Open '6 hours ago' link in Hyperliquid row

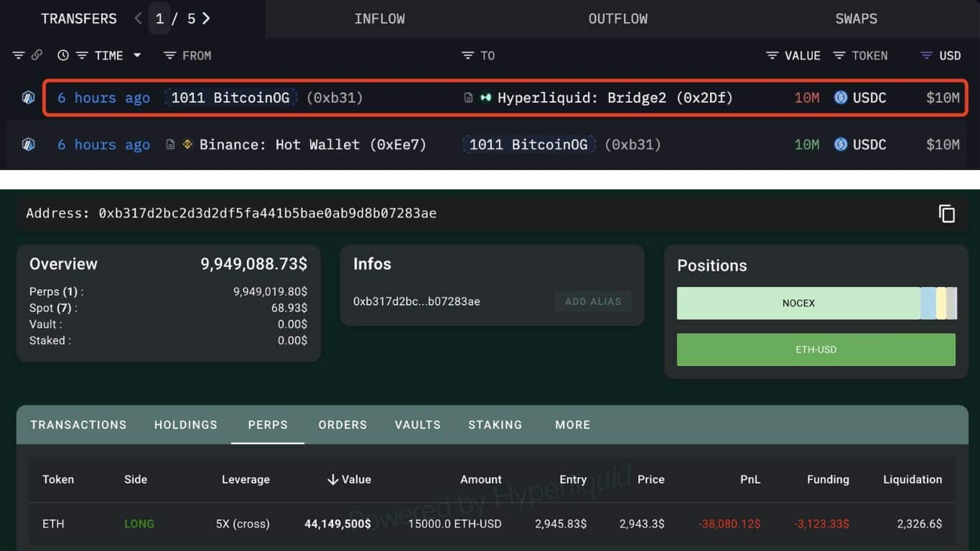click(x=103, y=98)
